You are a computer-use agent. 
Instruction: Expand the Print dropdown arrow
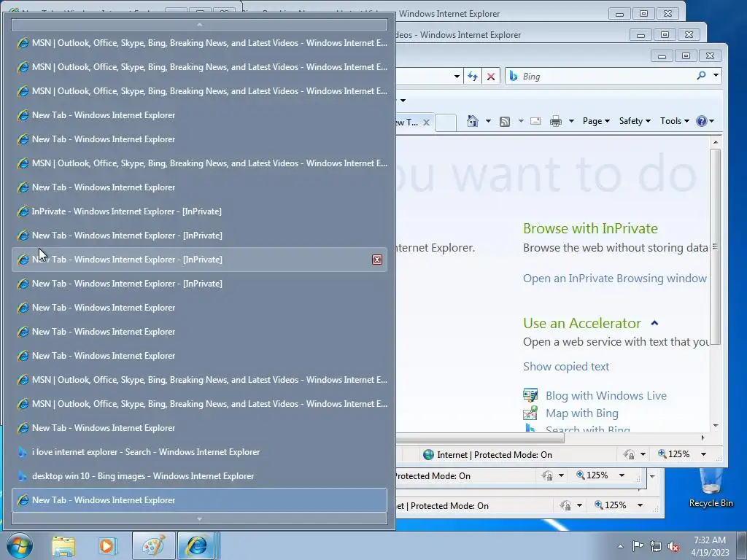point(571,122)
